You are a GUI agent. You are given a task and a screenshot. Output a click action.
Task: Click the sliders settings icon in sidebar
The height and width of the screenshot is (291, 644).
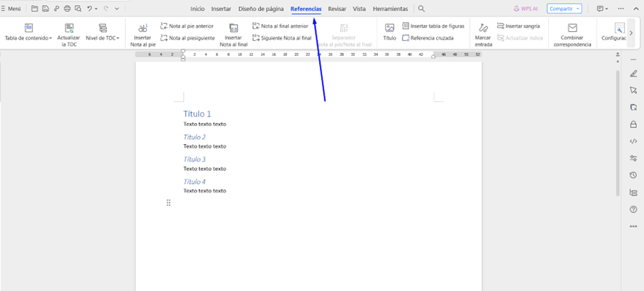coord(633,159)
